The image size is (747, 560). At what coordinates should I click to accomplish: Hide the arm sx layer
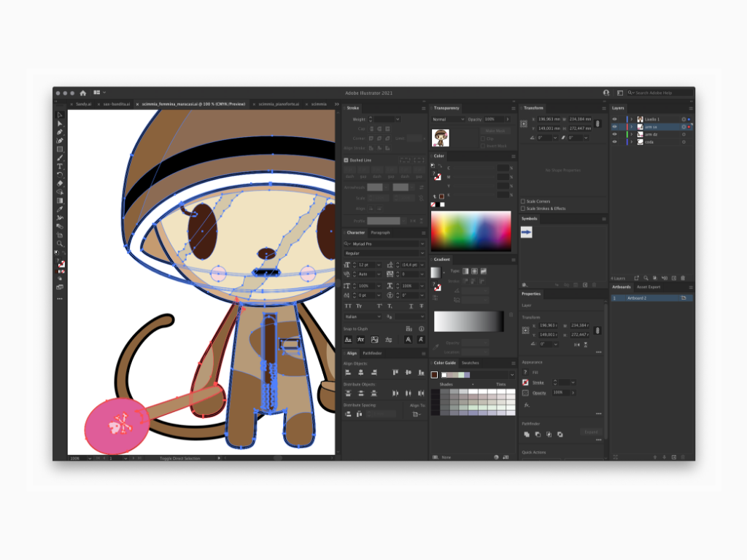coord(614,127)
